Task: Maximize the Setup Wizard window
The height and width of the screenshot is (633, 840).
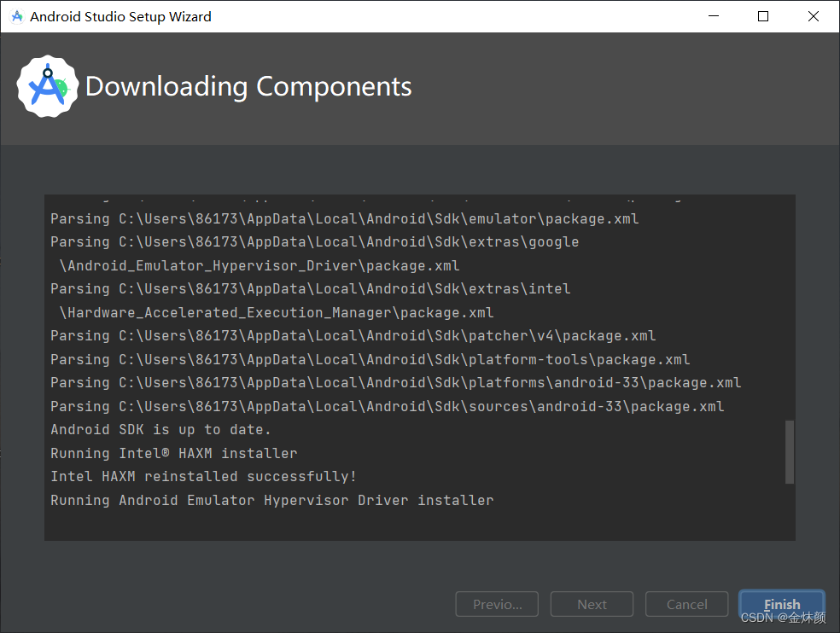Action: click(763, 16)
